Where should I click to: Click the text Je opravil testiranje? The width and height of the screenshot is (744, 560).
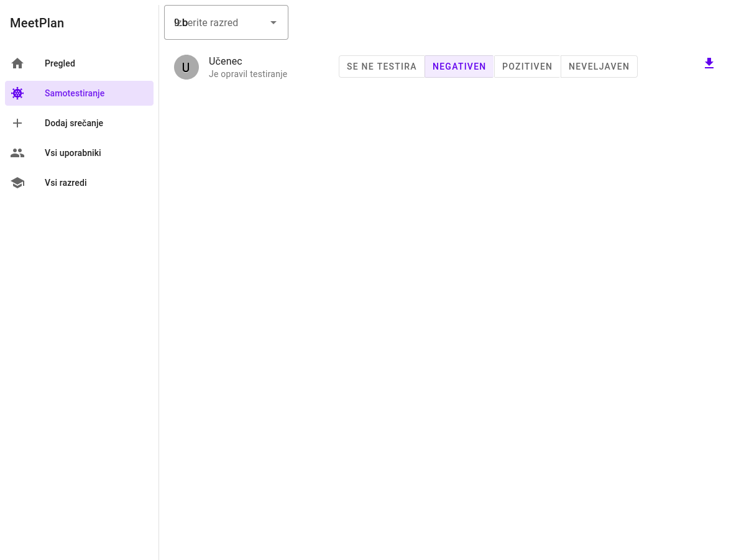click(x=248, y=74)
